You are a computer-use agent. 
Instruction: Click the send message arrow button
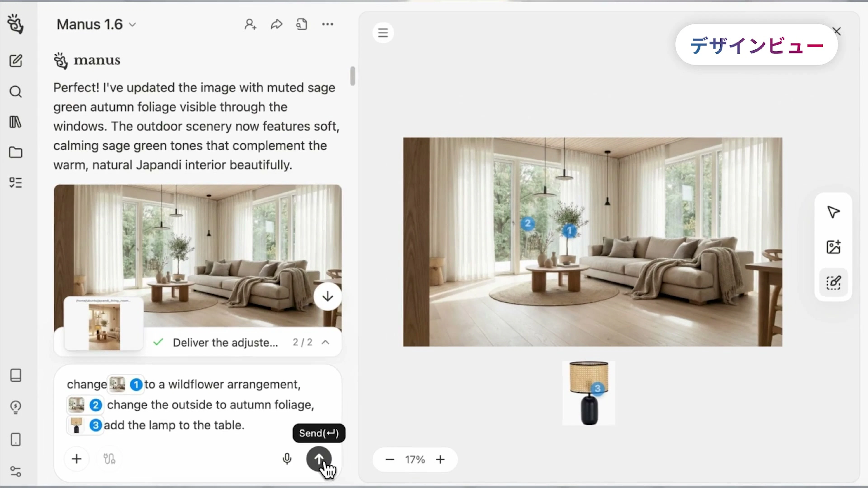pyautogui.click(x=318, y=459)
